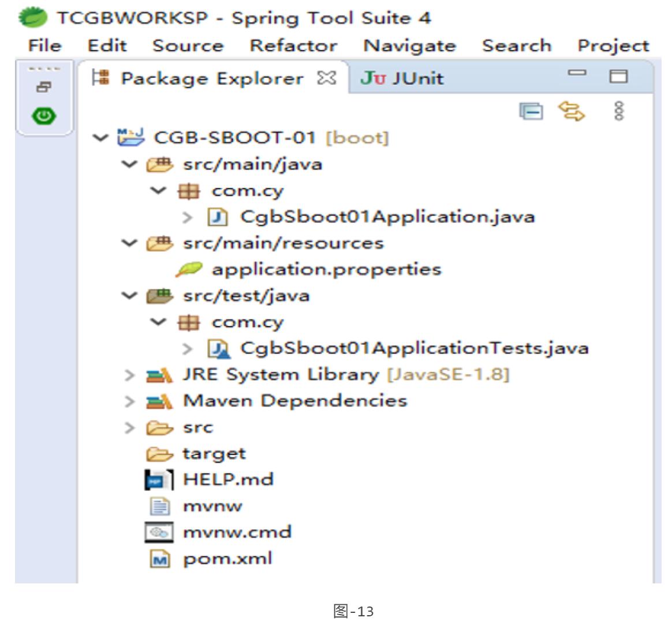Open the Project menu
Screen dimensions: 672x625
tap(613, 46)
